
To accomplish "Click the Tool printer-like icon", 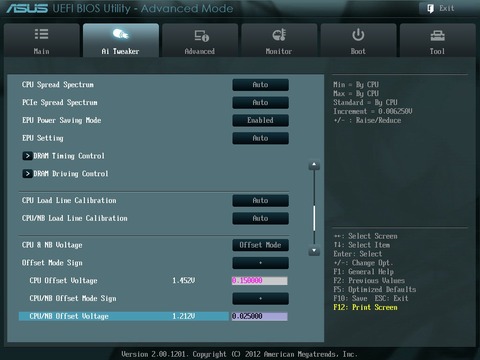I will tap(438, 35).
